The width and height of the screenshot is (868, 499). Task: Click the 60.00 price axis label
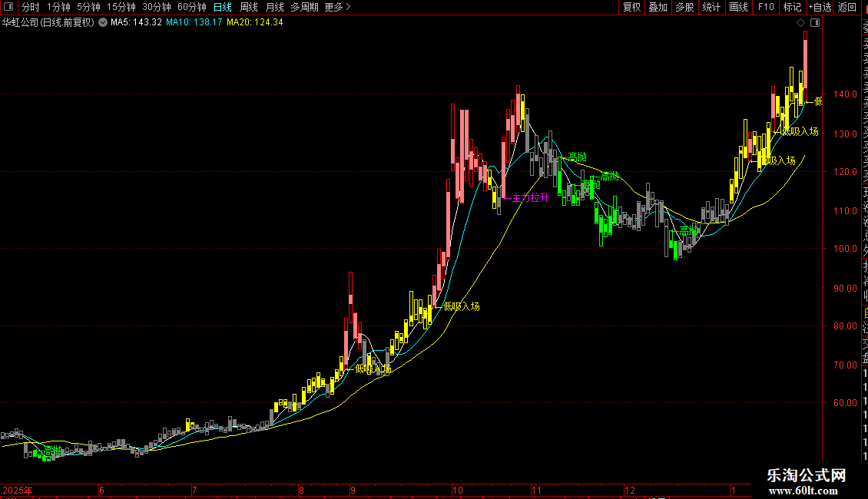(x=845, y=403)
